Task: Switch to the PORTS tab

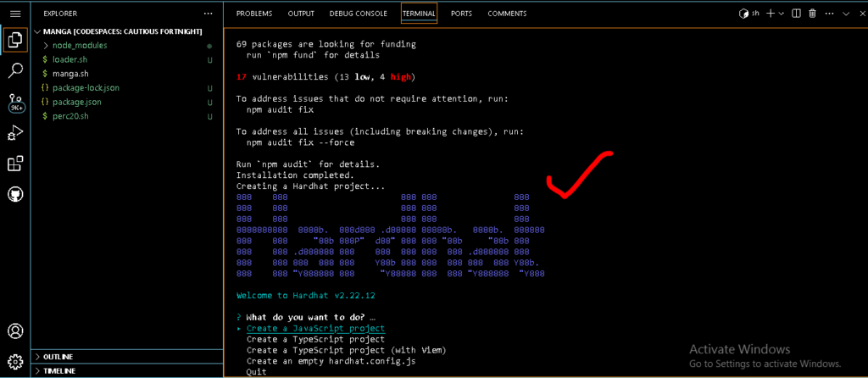Action: (462, 14)
